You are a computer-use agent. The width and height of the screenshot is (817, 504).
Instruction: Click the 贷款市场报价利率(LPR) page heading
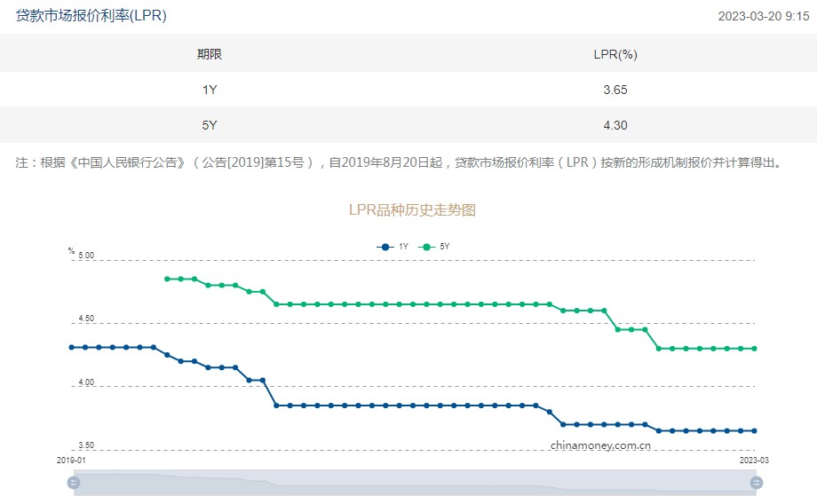pyautogui.click(x=91, y=16)
